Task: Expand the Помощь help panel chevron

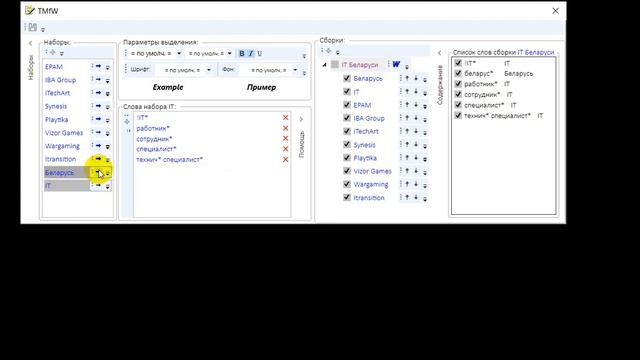Action: pyautogui.click(x=301, y=119)
